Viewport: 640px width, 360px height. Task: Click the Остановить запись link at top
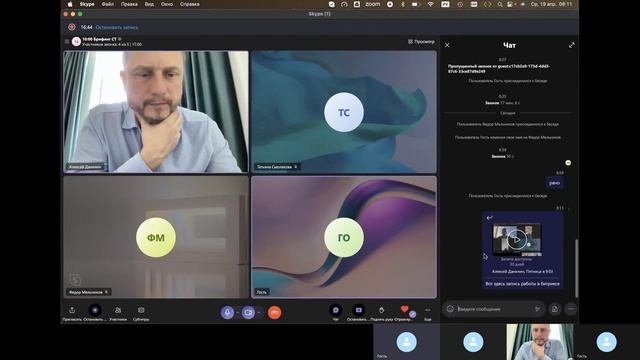[117, 27]
